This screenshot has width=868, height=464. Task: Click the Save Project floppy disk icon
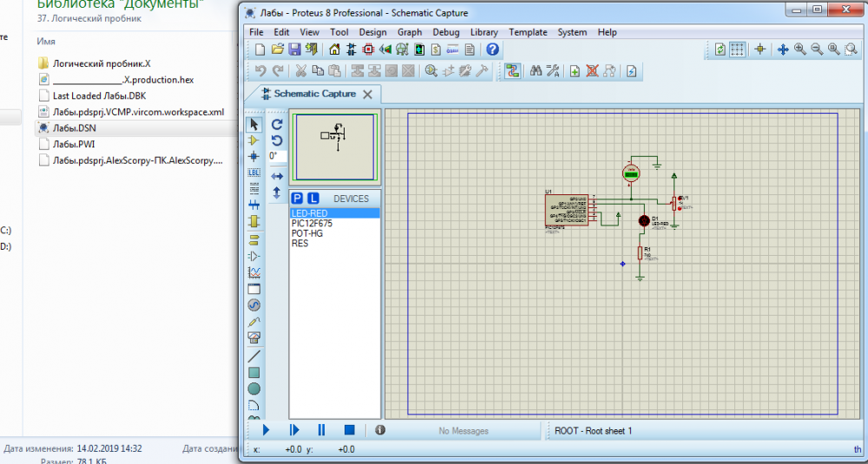[x=294, y=49]
